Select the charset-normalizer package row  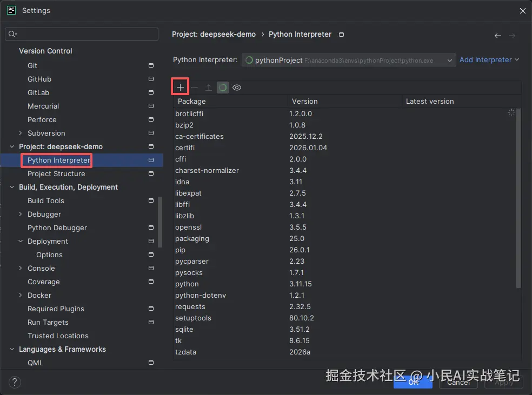345,171
